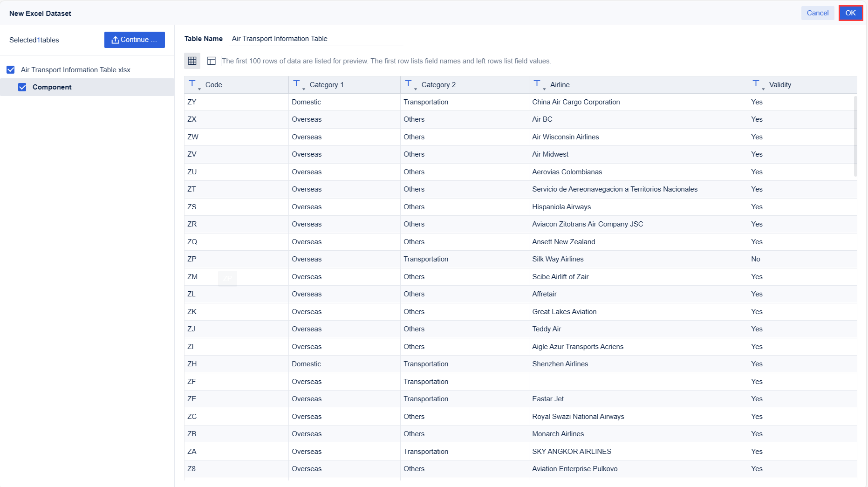Select the Category 1 column header
Image resolution: width=868 pixels, height=487 pixels.
coord(326,85)
